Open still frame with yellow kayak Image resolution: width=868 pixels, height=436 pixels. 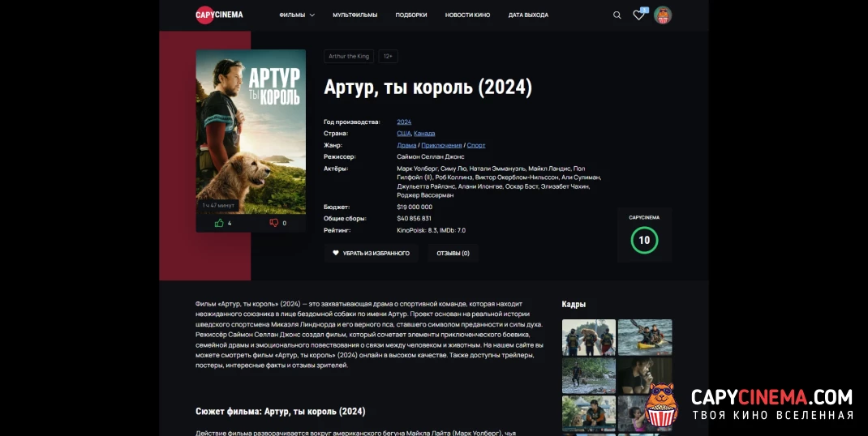click(x=645, y=337)
